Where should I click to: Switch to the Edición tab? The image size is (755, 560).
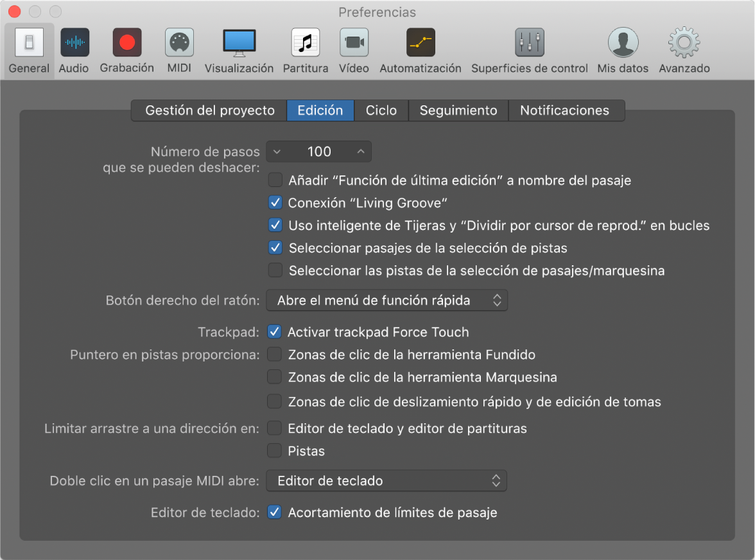[x=320, y=110]
